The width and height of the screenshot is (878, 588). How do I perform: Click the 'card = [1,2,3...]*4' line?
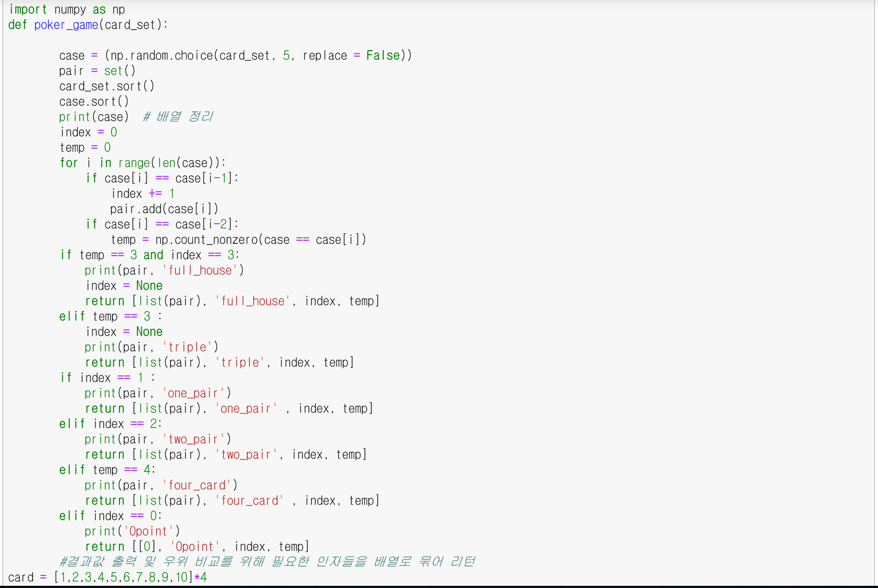click(107, 577)
